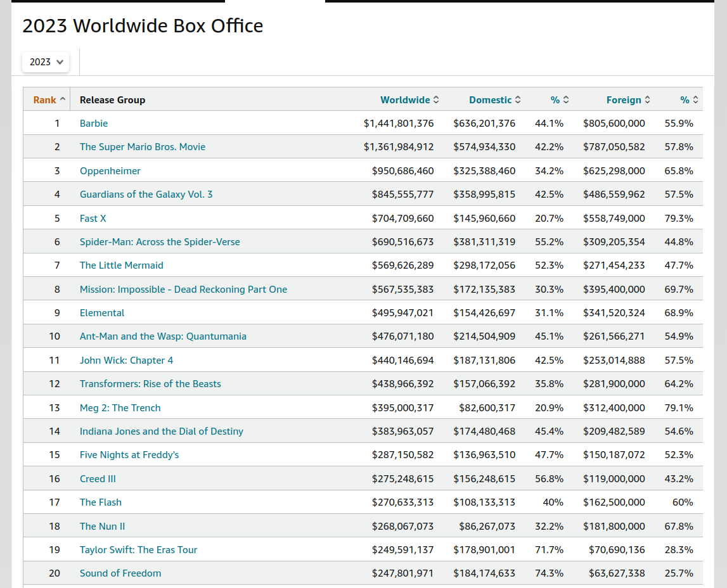Select rank number 10 cell
This screenshot has width=727, height=588.
point(55,336)
